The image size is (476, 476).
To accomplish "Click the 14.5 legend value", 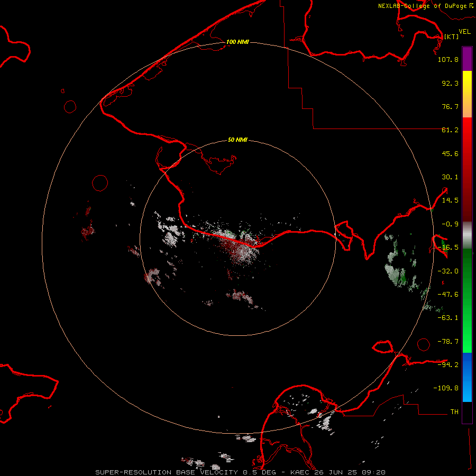I will 450,200.
